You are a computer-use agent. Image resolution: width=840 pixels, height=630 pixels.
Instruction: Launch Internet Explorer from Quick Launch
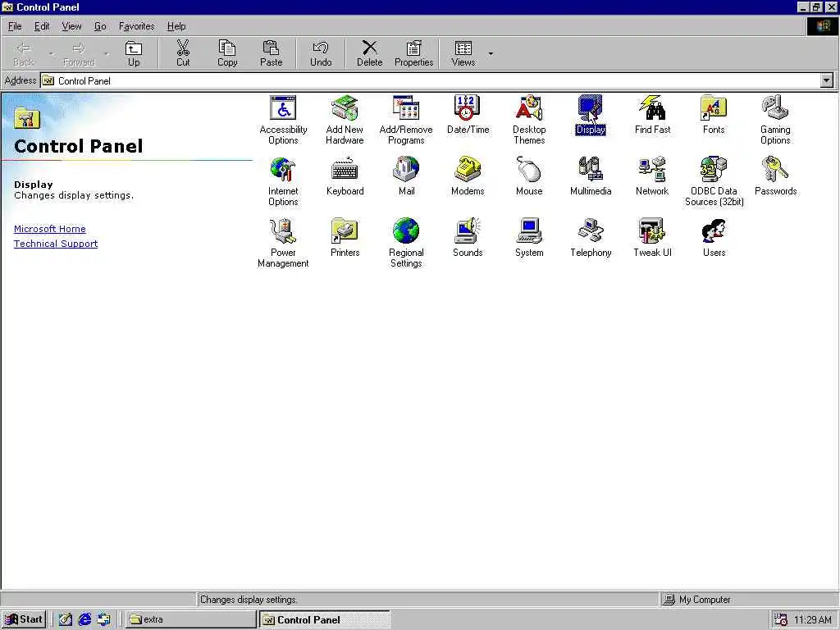pos(84,620)
